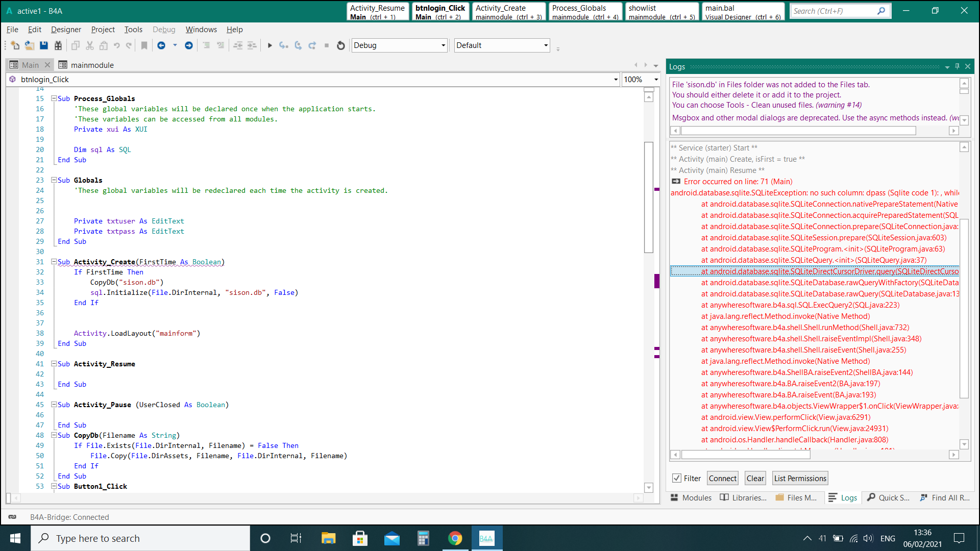This screenshot has width=980, height=551.
Task: Click the Open project folder icon
Action: pyautogui.click(x=30, y=45)
